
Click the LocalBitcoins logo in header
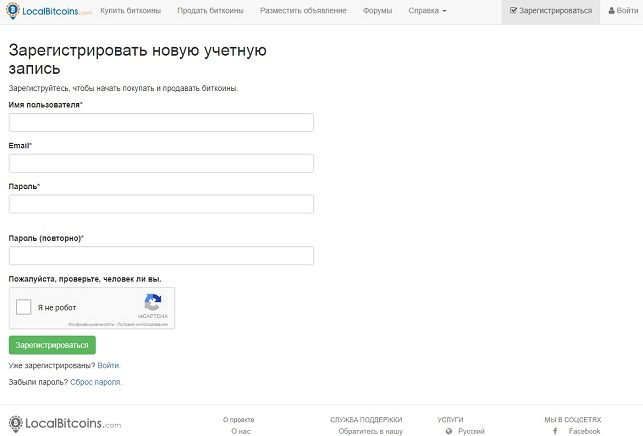click(50, 11)
